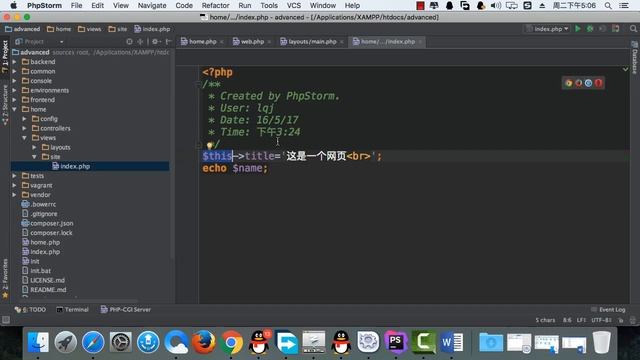
Task: Open the Event Log
Action: [608, 310]
